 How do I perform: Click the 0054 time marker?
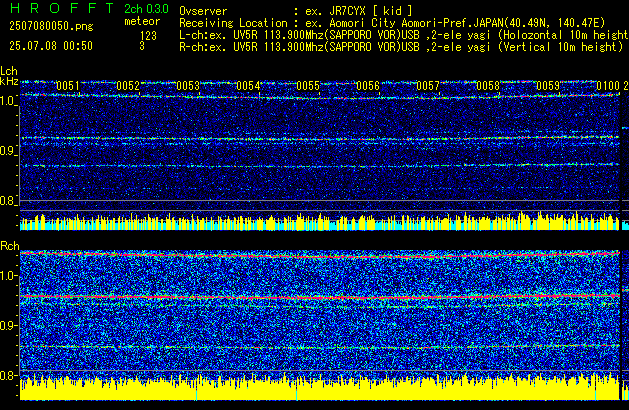tap(248, 86)
